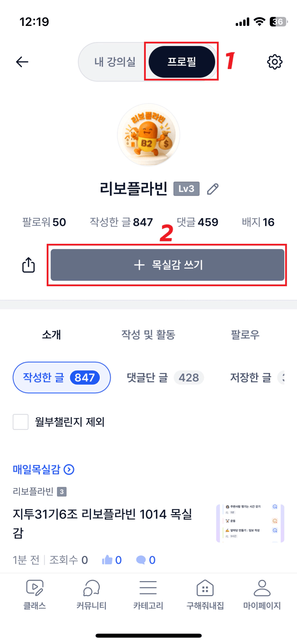Expand 매일목실감 via the arrow chevron
Viewport: 297px width, 644px height.
[x=69, y=469]
